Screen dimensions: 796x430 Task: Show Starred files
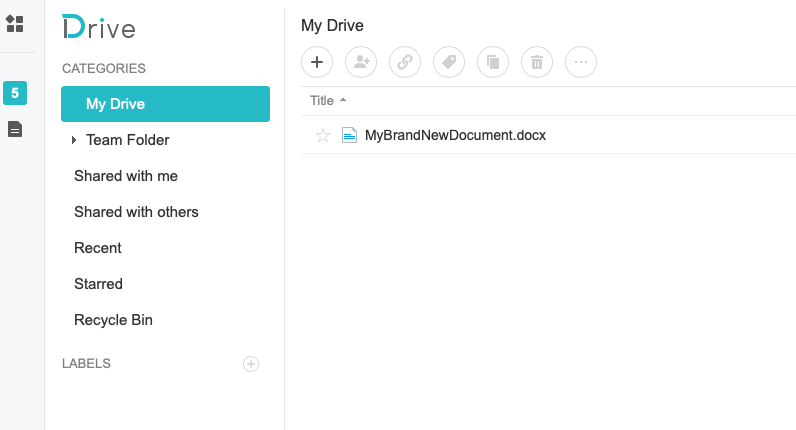click(x=98, y=284)
